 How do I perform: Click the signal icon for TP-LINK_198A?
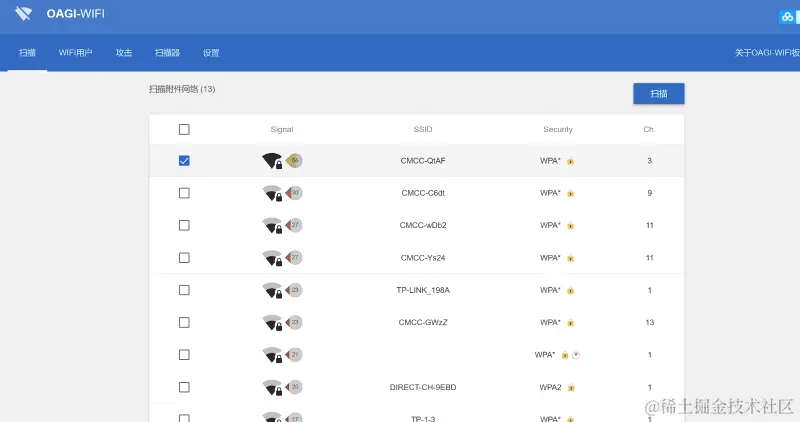[x=272, y=290]
